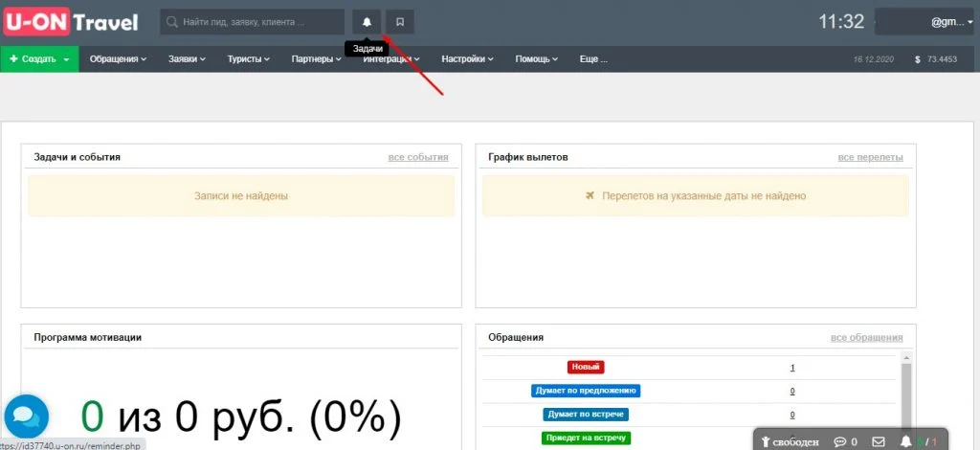Click the Перелетов на указанные даты не найдено notice
980x450 pixels.
tap(696, 195)
